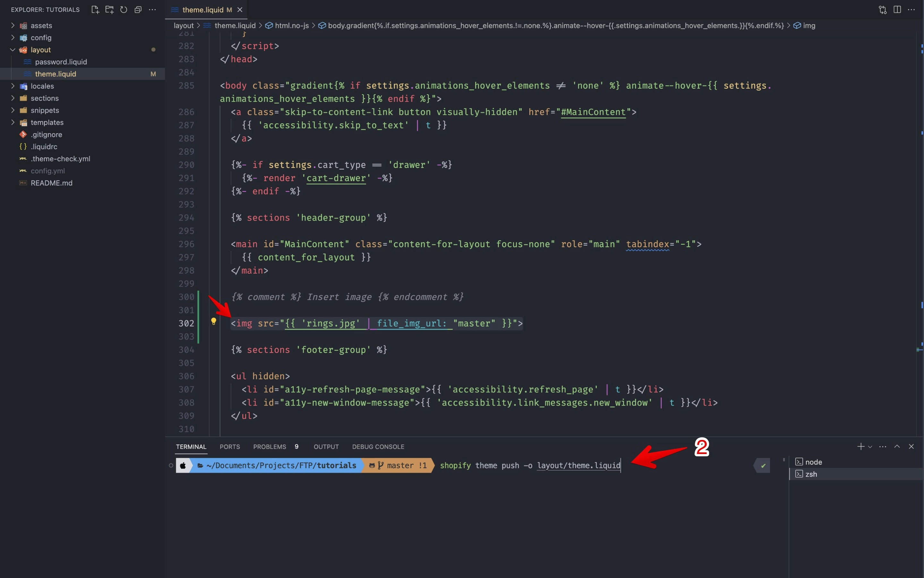Select theme.liquid in the file tree
This screenshot has width=924, height=578.
[82, 74]
